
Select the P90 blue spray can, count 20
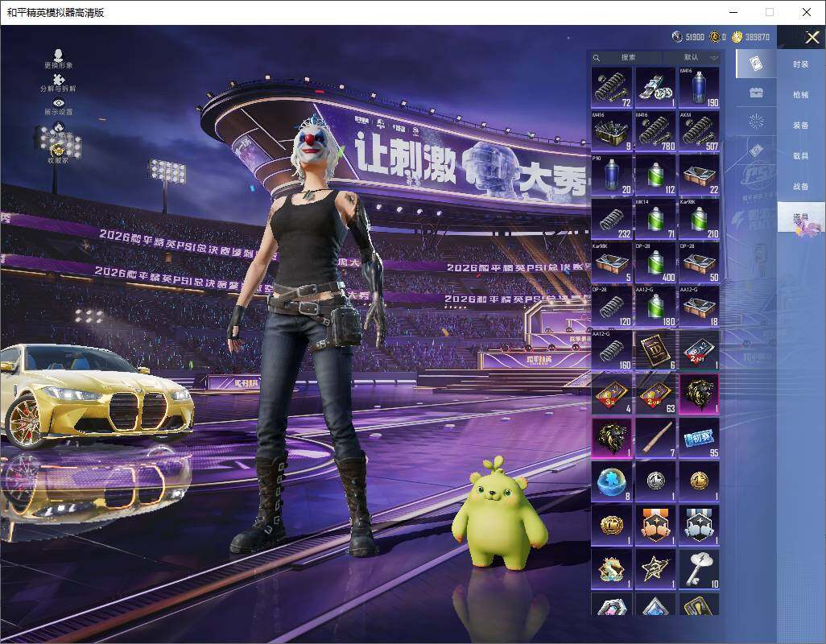click(612, 175)
